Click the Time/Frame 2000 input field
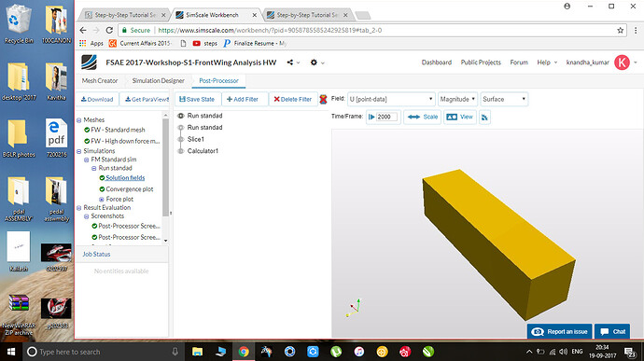 coord(387,117)
